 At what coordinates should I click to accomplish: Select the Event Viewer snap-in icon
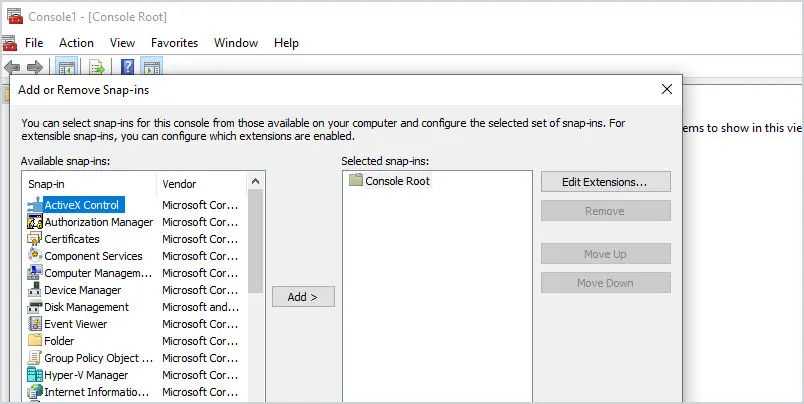point(34,324)
